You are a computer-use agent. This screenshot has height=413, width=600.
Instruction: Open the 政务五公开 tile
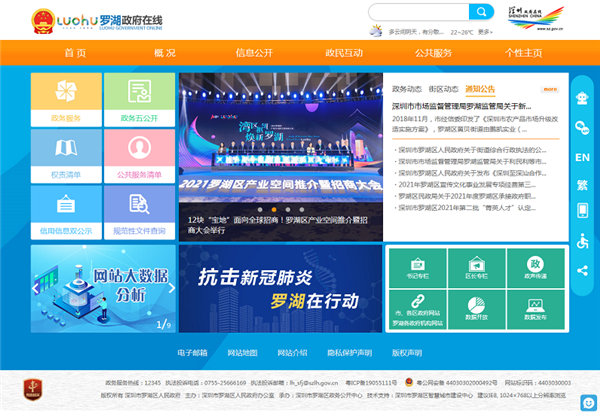tap(139, 96)
